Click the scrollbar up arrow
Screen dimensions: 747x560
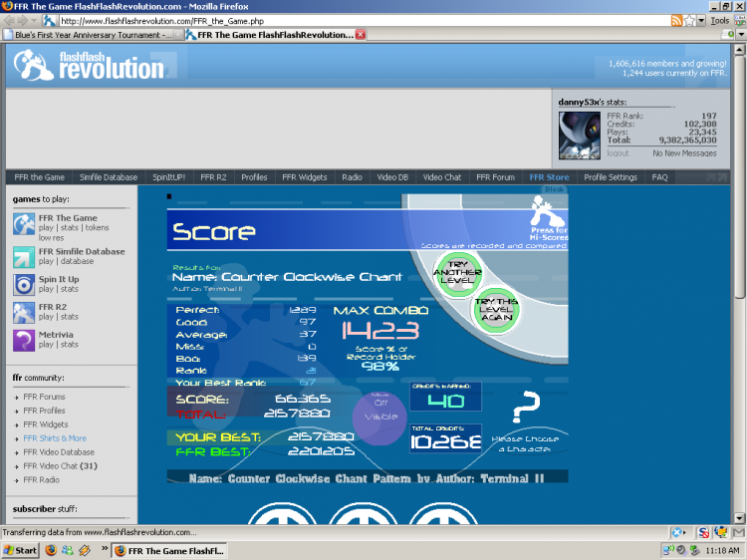pyautogui.click(x=739, y=49)
